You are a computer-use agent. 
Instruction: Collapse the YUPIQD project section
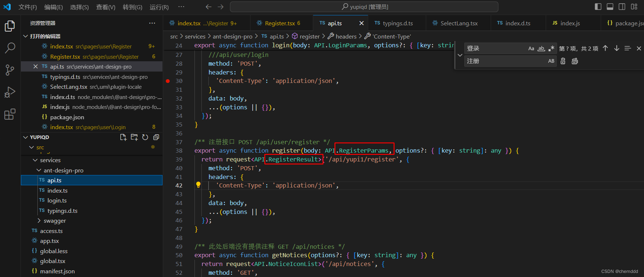(25, 137)
